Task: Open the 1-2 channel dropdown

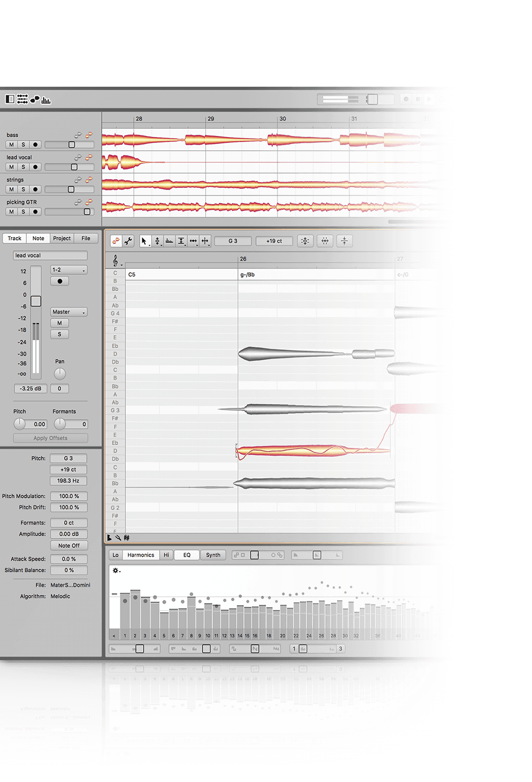Action: (69, 270)
